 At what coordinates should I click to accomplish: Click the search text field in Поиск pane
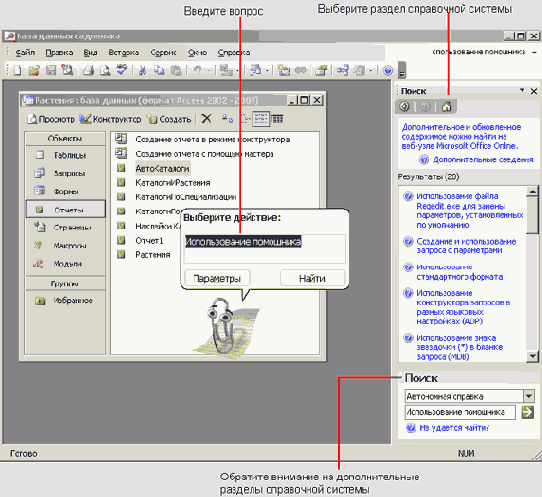tap(460, 412)
